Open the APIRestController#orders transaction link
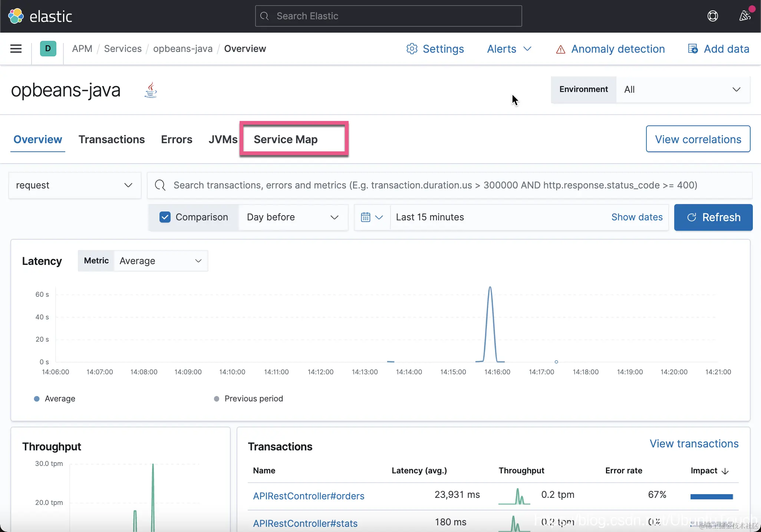Viewport: 761px width, 532px height. (x=309, y=496)
